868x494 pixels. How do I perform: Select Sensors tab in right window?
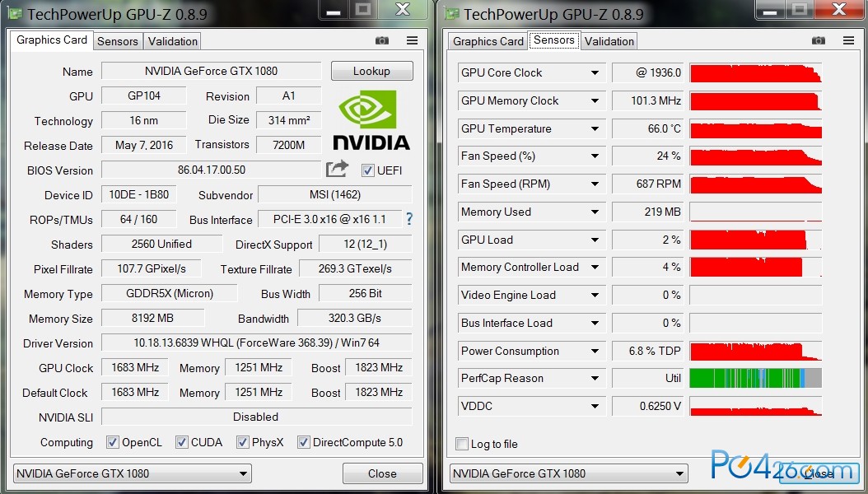click(553, 40)
